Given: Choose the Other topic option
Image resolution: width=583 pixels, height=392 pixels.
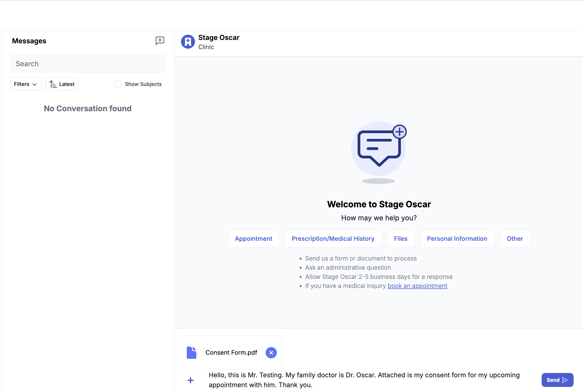Looking at the screenshot, I should pos(515,239).
